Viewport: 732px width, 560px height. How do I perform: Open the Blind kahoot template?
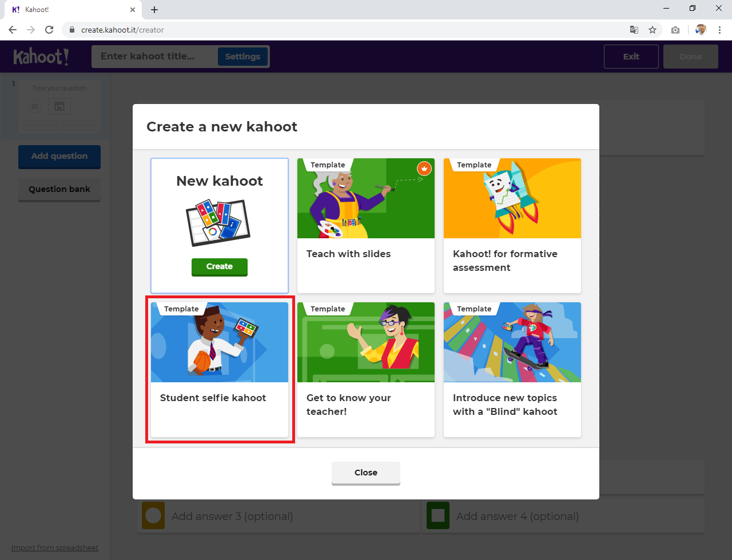pos(512,369)
